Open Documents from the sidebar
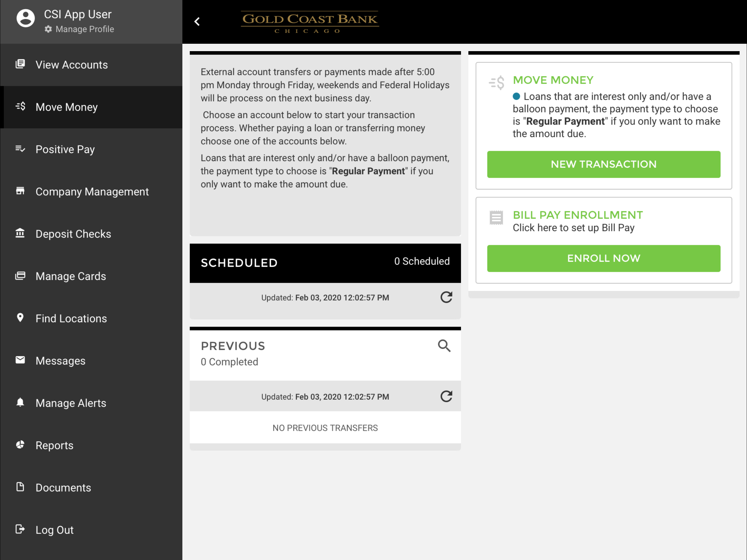The width and height of the screenshot is (747, 560). (x=91, y=487)
